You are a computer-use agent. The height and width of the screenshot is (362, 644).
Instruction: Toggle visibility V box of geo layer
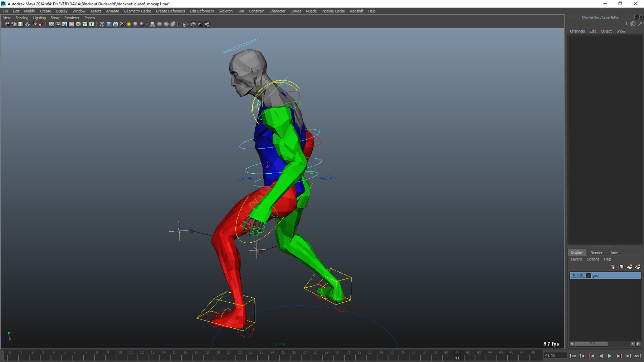(x=574, y=276)
